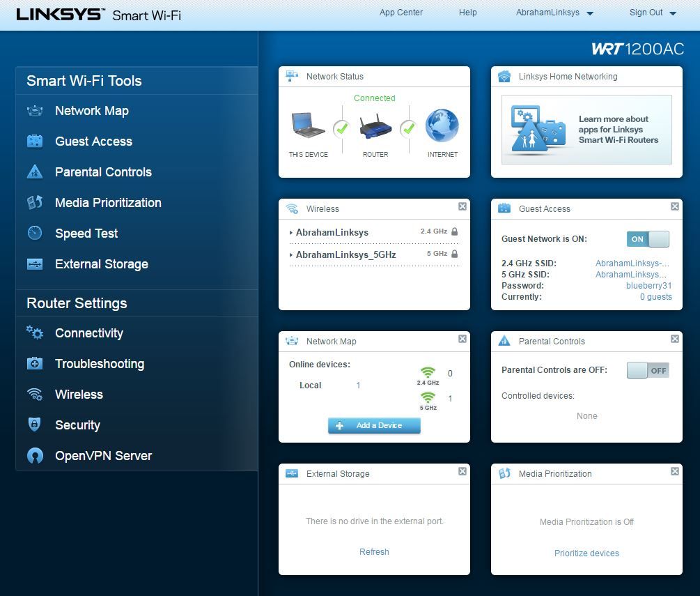Image resolution: width=700 pixels, height=596 pixels.
Task: Open External Storage settings
Action: 101,264
